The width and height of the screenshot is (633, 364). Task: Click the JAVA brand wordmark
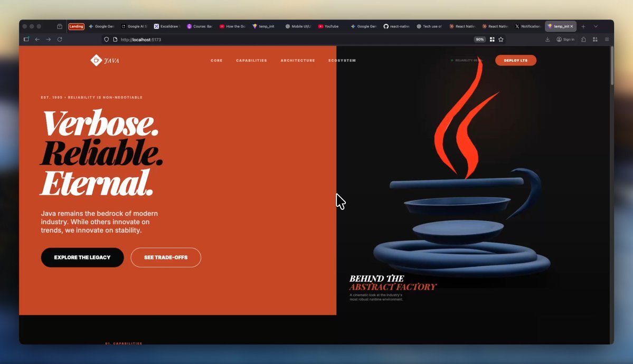[112, 61]
